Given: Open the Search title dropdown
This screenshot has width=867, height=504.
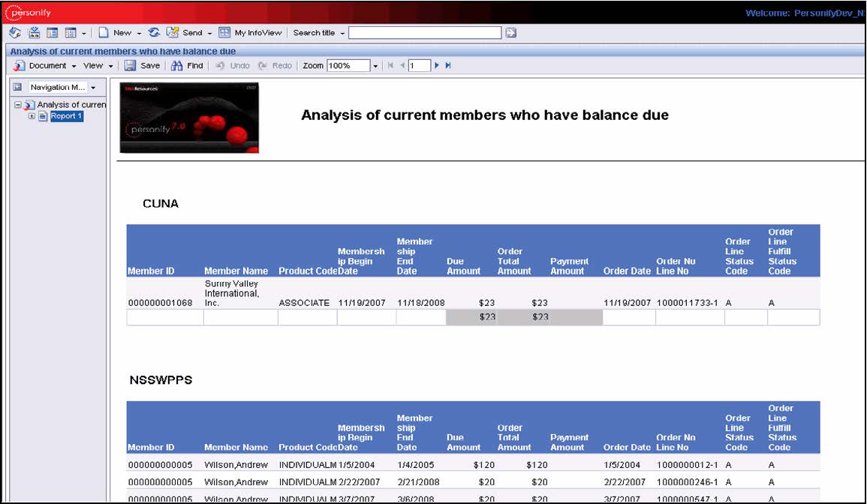Looking at the screenshot, I should coord(342,33).
